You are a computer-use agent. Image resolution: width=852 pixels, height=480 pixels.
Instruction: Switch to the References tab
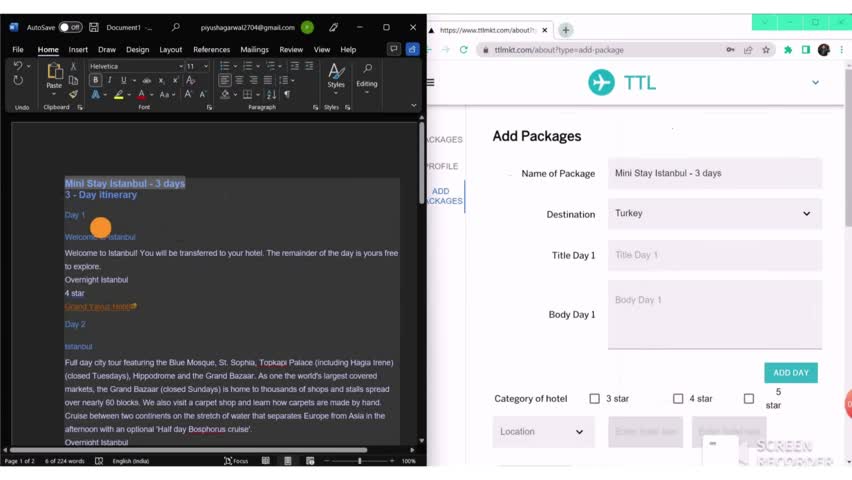point(211,49)
